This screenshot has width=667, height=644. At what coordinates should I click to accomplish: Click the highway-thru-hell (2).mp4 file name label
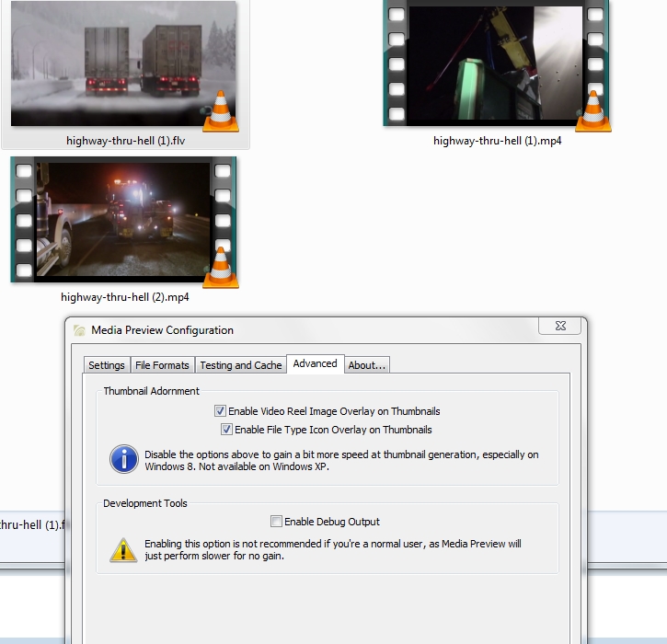pyautogui.click(x=125, y=297)
